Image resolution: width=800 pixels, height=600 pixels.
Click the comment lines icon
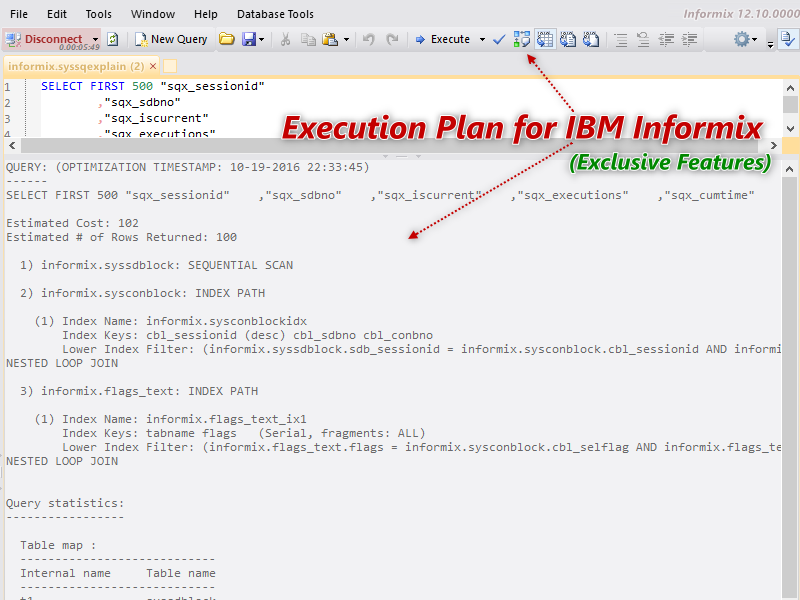click(620, 39)
